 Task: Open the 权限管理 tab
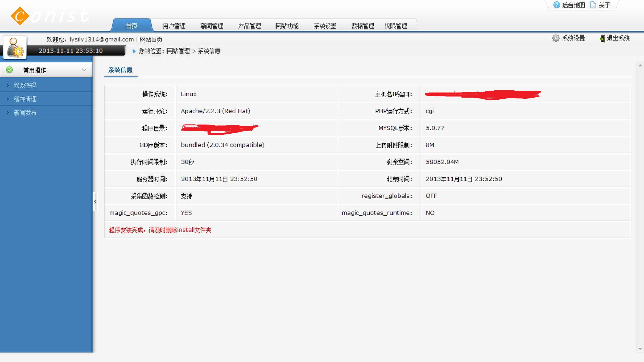[396, 26]
